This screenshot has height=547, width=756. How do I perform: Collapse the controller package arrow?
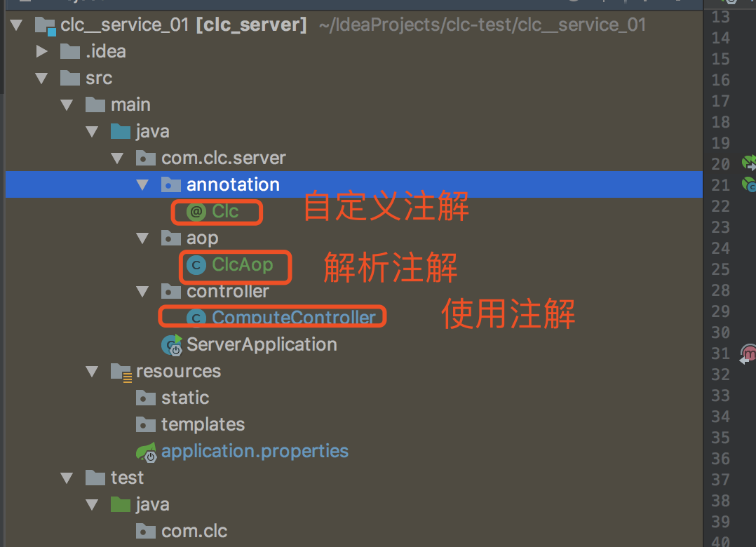point(142,291)
